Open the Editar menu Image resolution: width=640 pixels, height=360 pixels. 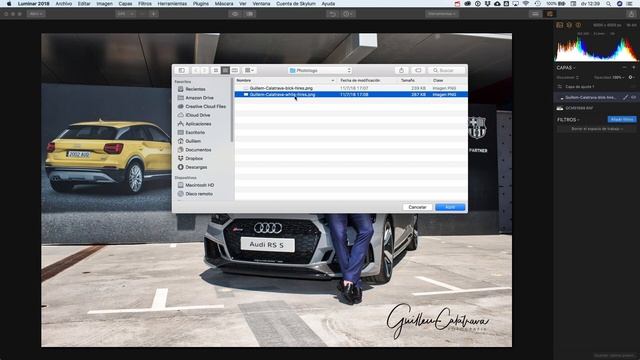pyautogui.click(x=84, y=4)
